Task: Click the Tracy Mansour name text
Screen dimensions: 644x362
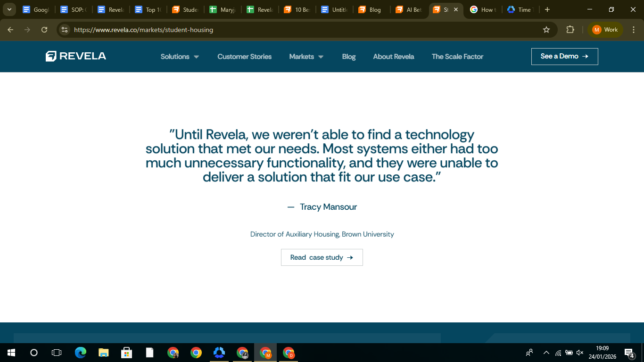Action: pyautogui.click(x=328, y=207)
